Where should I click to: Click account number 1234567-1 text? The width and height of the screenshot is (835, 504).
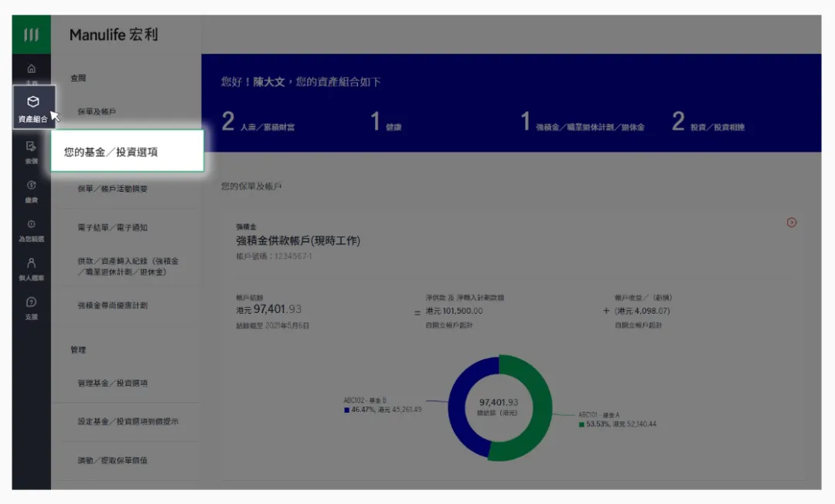pyautogui.click(x=293, y=257)
